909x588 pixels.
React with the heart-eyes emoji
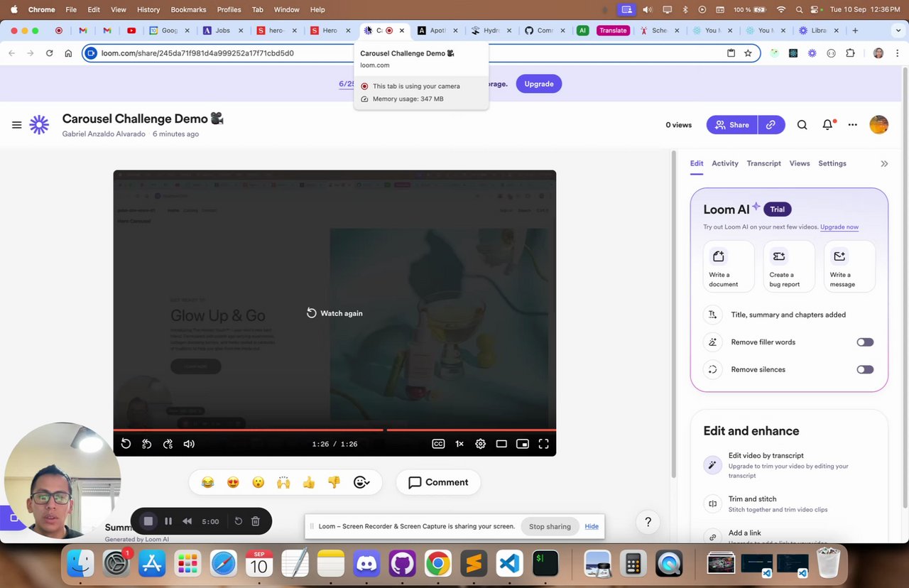pos(233,482)
